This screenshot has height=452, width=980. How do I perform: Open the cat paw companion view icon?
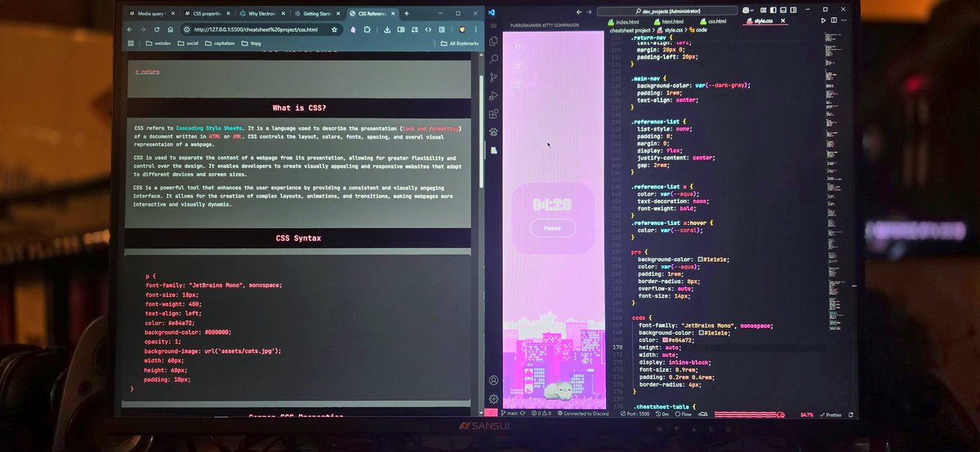(x=493, y=131)
